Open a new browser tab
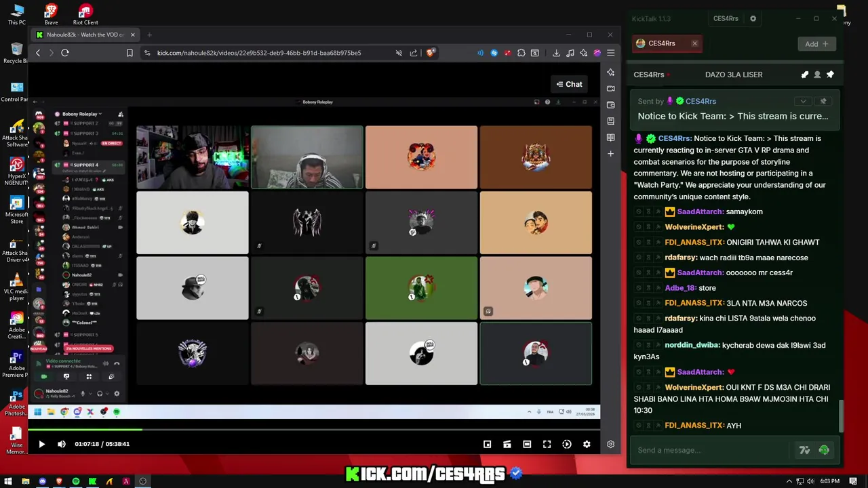Screen dimensions: 868x488 tap(149, 35)
